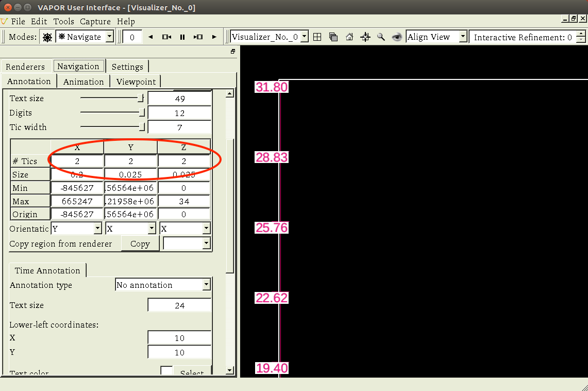Select the Animation sub-tab
Image resolution: width=588 pixels, height=391 pixels.
(83, 82)
